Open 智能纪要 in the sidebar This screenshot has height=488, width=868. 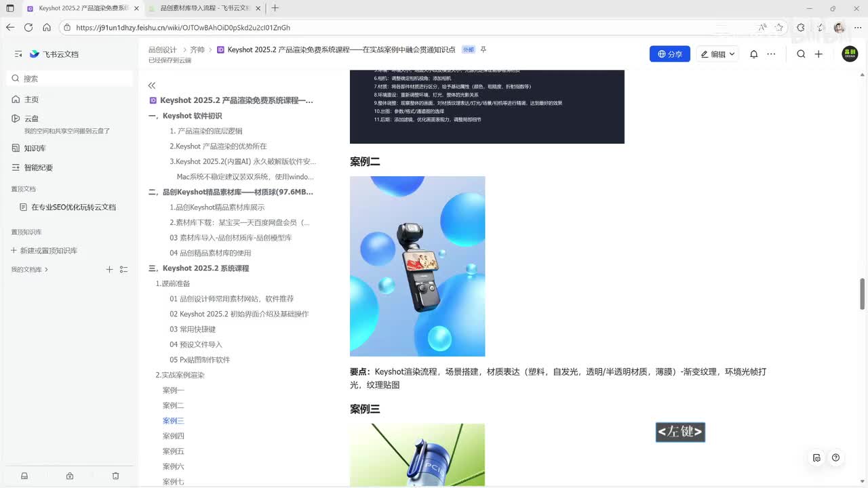pyautogui.click(x=33, y=167)
